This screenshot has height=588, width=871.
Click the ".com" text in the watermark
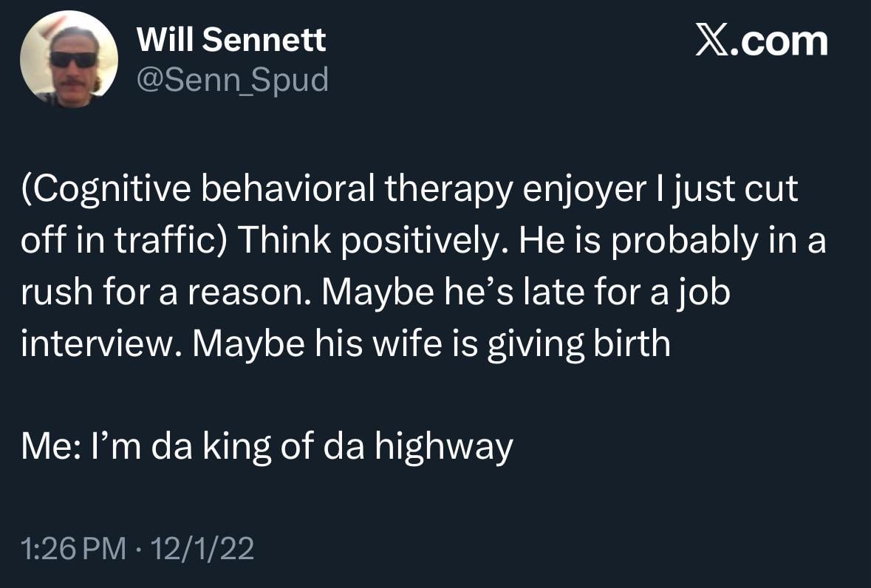[x=780, y=41]
